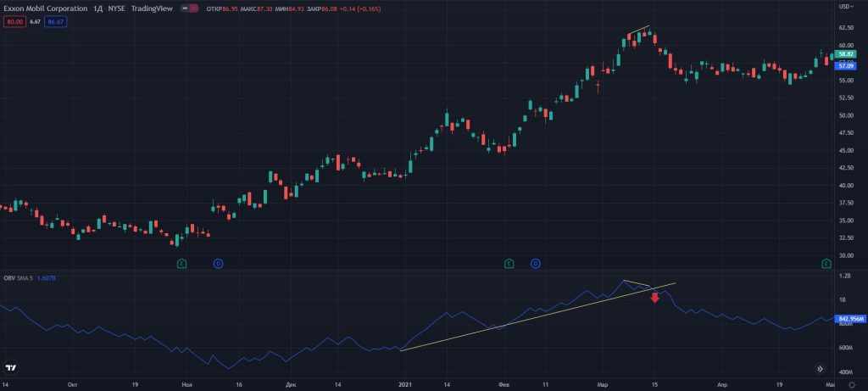868x391 pixels.
Task: Click the 62.50 price scale label
Action: [x=845, y=28]
